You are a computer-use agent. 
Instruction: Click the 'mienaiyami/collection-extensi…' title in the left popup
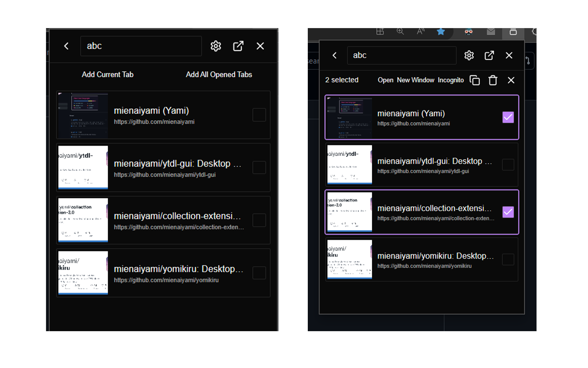tap(178, 216)
